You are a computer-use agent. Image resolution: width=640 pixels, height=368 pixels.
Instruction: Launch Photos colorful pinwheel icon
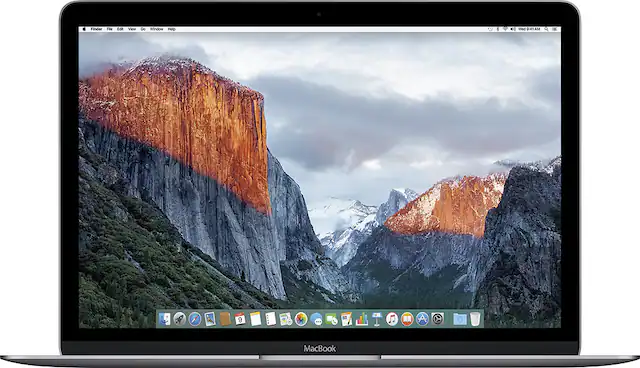[301, 319]
